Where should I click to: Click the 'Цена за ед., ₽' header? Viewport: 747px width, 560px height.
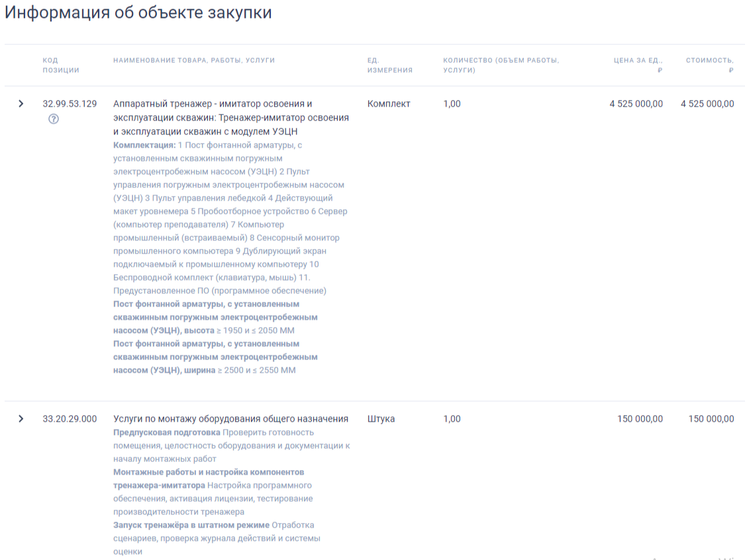click(638, 66)
